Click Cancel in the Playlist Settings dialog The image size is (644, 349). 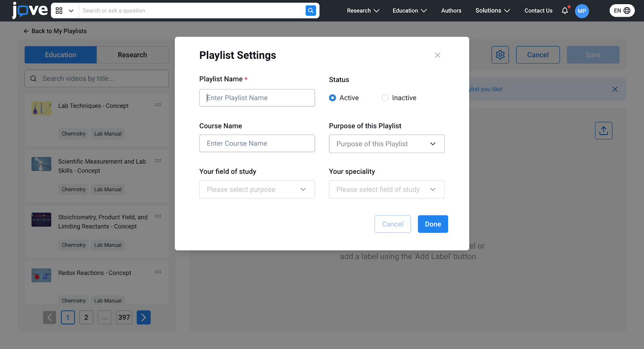(392, 224)
